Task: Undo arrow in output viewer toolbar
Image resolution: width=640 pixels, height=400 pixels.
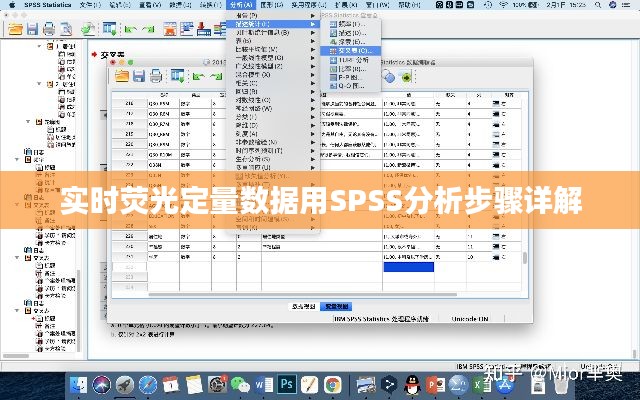Action: point(131,29)
